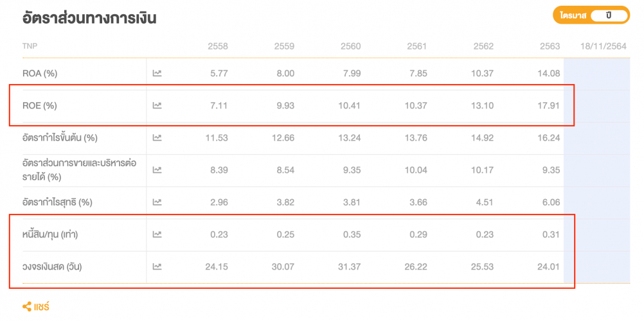Viewport: 644px width, 321px height.
Task: Select the 2558 year column header
Action: click(217, 46)
